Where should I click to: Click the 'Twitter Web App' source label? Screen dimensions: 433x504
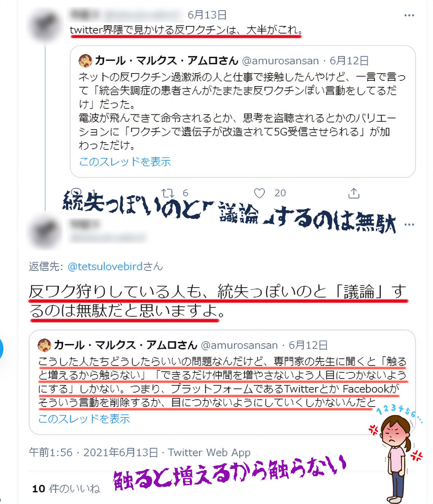click(209, 452)
